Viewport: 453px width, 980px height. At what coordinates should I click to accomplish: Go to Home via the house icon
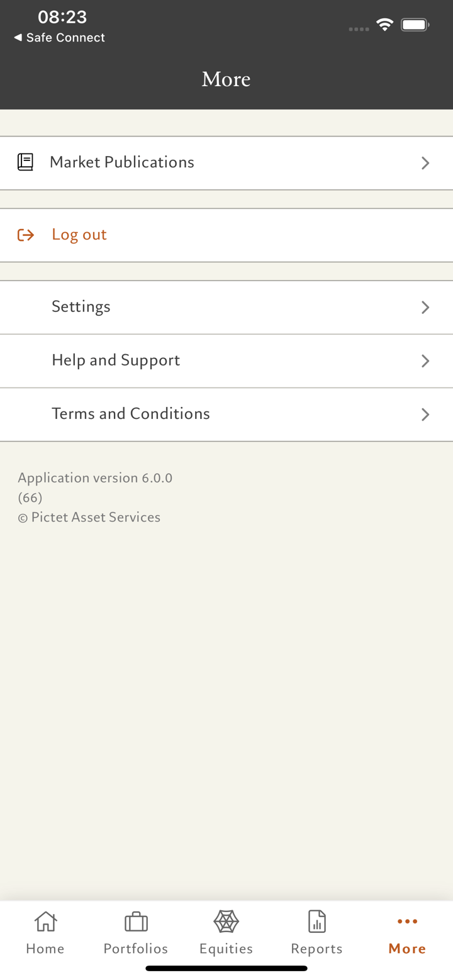[x=45, y=922]
